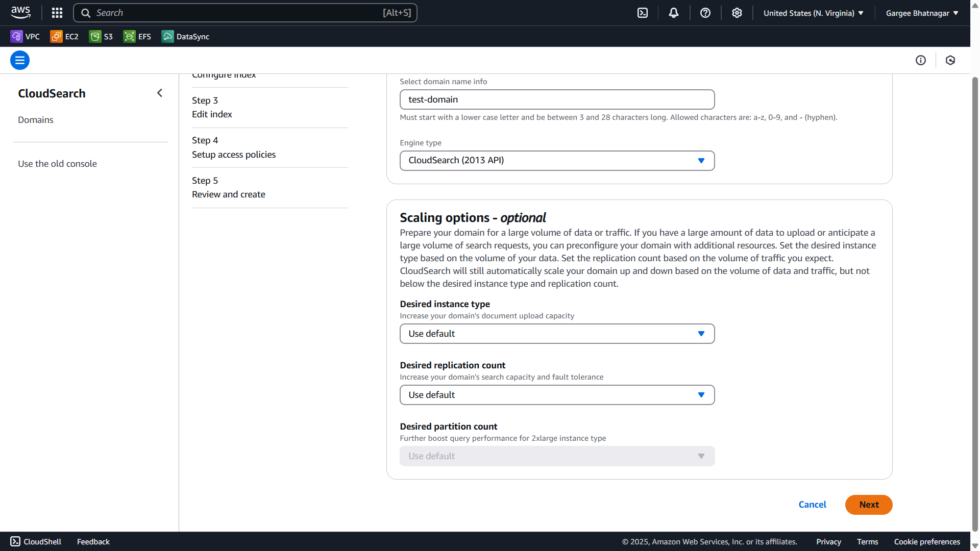Open DataSync service shortcut
This screenshot has height=551, width=980.
click(185, 36)
